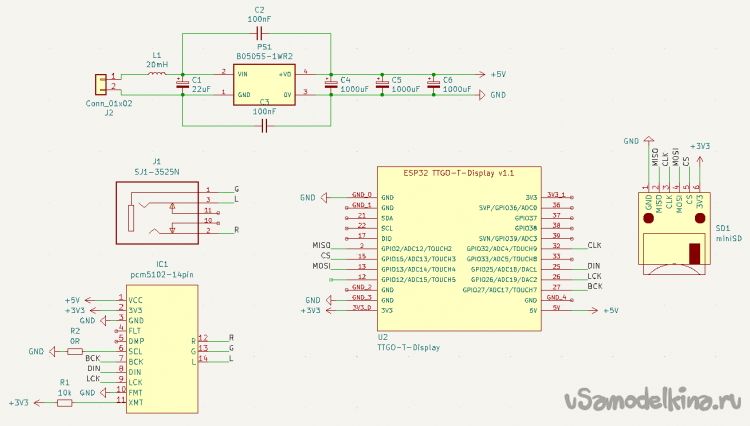Viewport: 750px width, 426px height.
Task: Select the J2 Conn_01x02 connector symbol
Action: (99, 84)
